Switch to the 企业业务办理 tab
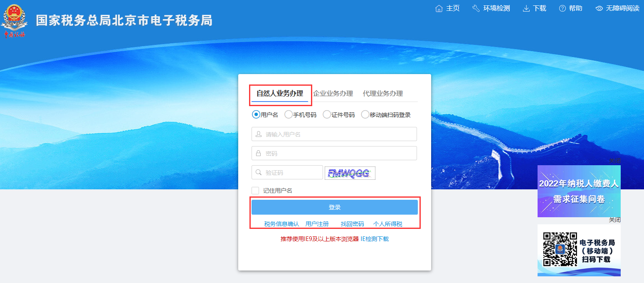The width and height of the screenshot is (644, 283). point(333,94)
